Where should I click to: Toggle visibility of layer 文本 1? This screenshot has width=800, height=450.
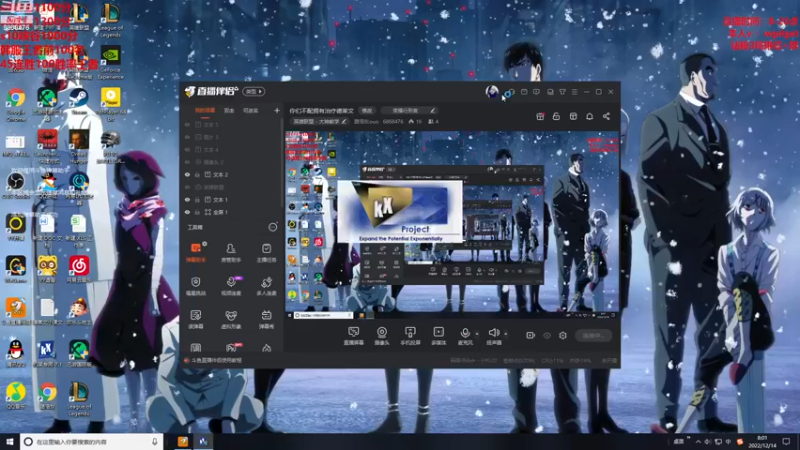pos(187,199)
